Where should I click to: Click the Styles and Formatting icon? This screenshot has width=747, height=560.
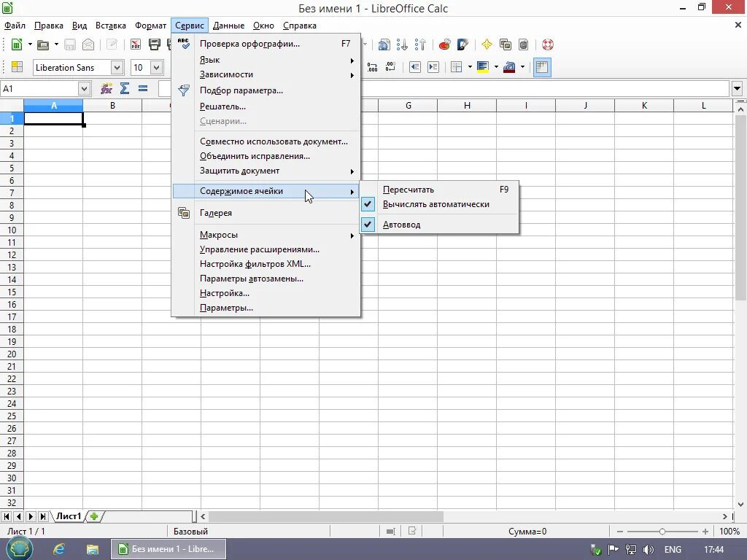pyautogui.click(x=18, y=67)
